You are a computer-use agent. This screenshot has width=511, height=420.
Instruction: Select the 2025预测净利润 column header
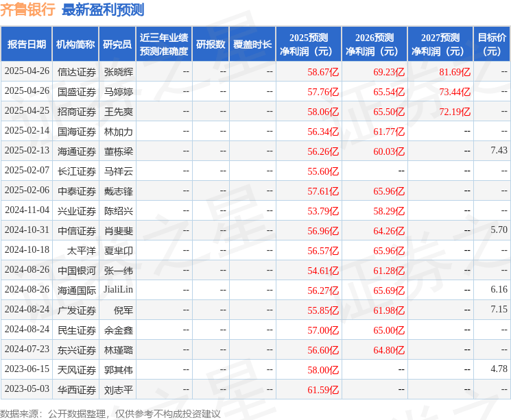pos(309,44)
